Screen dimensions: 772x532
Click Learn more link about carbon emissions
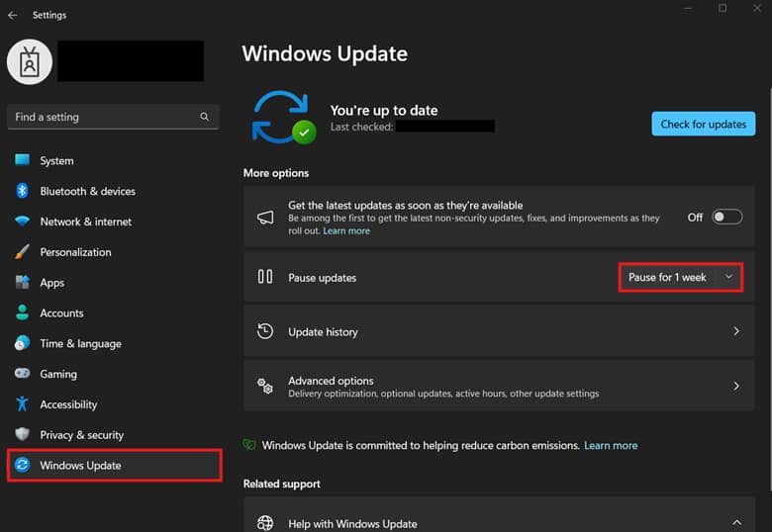coord(611,445)
